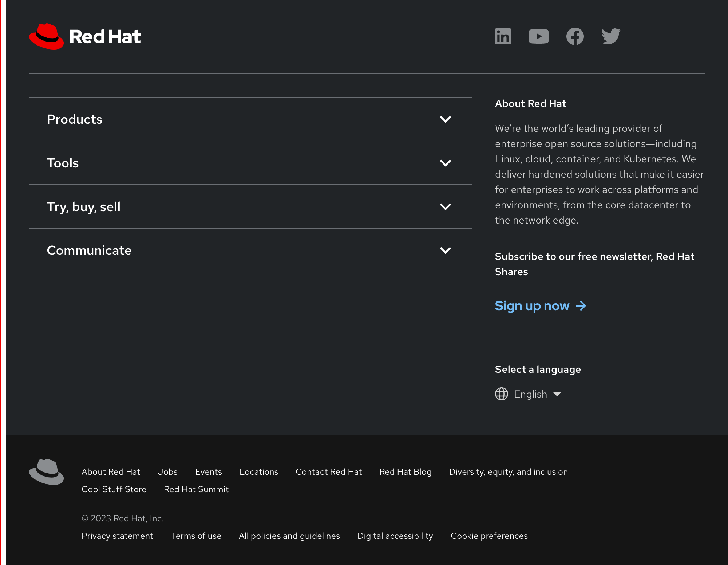Viewport: 728px width, 565px height.
Task: Click the globe language icon
Action: pos(501,394)
